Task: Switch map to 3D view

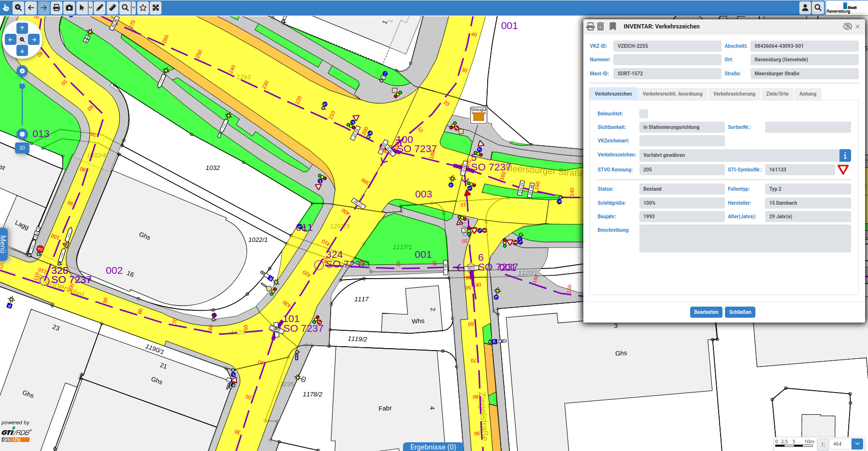Action: 22,148
